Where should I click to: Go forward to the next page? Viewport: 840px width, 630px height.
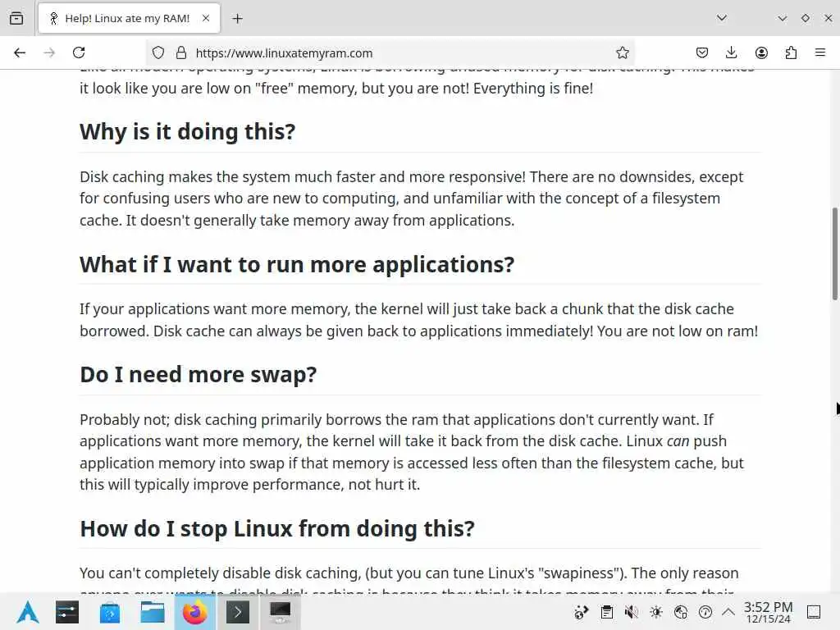[x=49, y=52]
